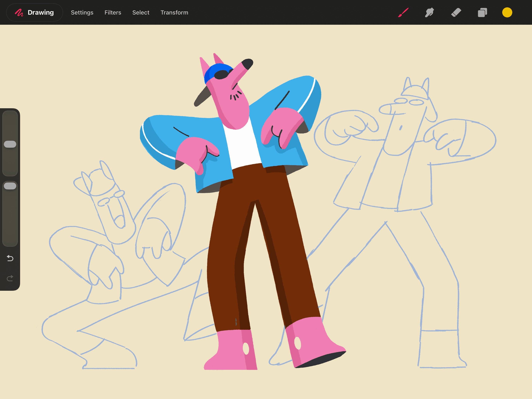Viewport: 532px width, 399px height.
Task: Select the Smudge tool icon
Action: pos(430,13)
